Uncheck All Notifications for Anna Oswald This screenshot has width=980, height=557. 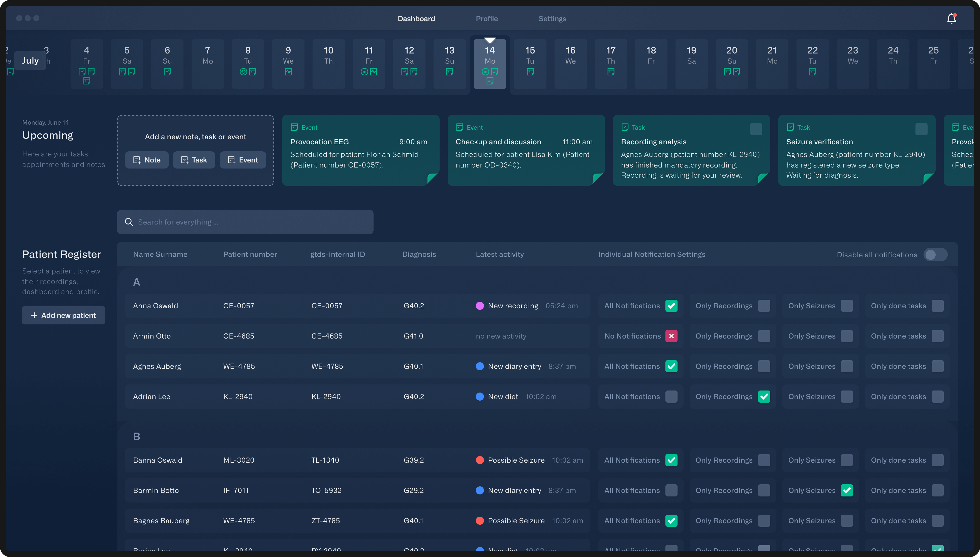pyautogui.click(x=671, y=306)
